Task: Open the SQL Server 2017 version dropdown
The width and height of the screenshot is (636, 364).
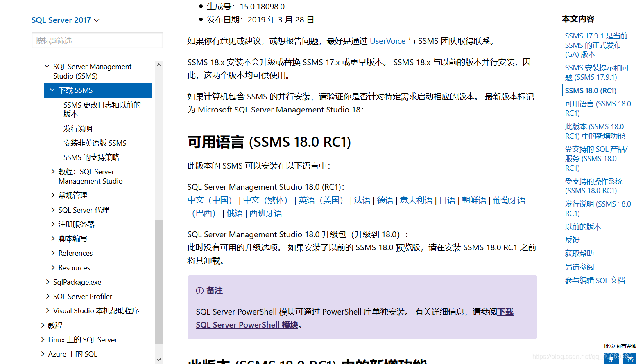Action: (x=66, y=20)
